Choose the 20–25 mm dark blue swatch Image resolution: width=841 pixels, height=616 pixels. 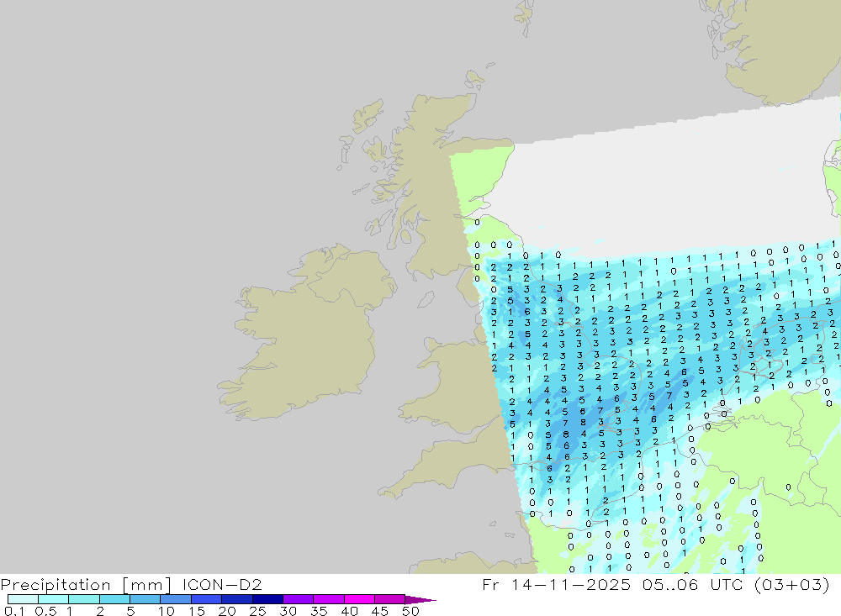click(236, 599)
